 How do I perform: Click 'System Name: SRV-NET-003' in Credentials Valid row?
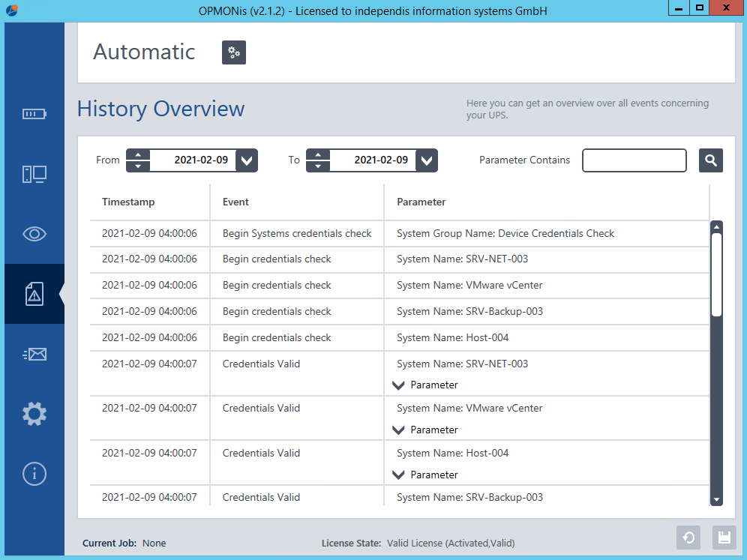[x=462, y=364]
